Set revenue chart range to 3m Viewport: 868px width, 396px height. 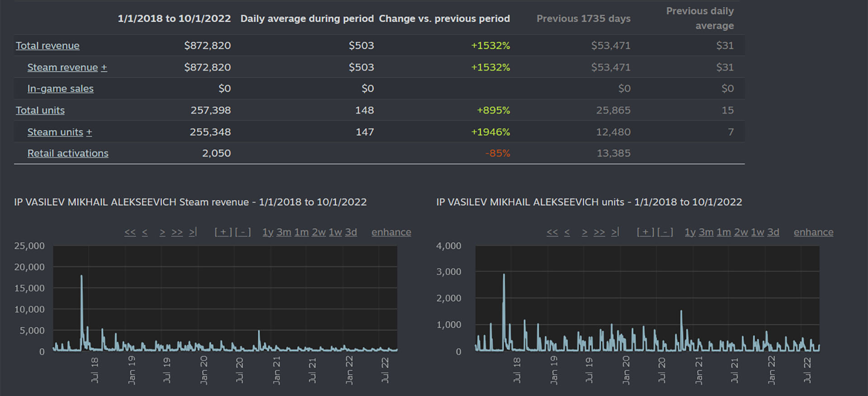tap(284, 232)
